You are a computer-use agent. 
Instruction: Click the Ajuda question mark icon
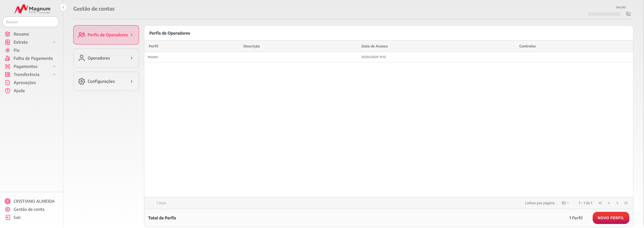click(x=8, y=91)
